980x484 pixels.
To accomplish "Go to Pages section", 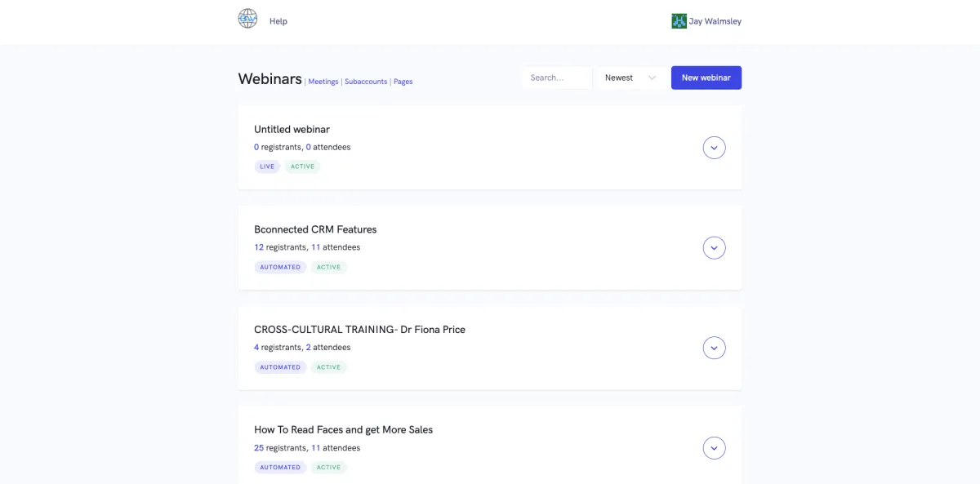I will click(x=403, y=82).
